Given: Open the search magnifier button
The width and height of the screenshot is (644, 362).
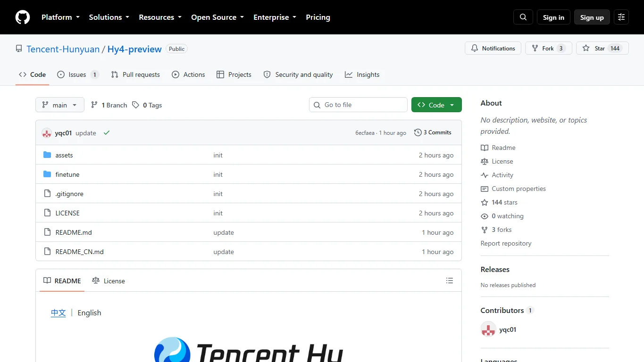Looking at the screenshot, I should coord(523,17).
